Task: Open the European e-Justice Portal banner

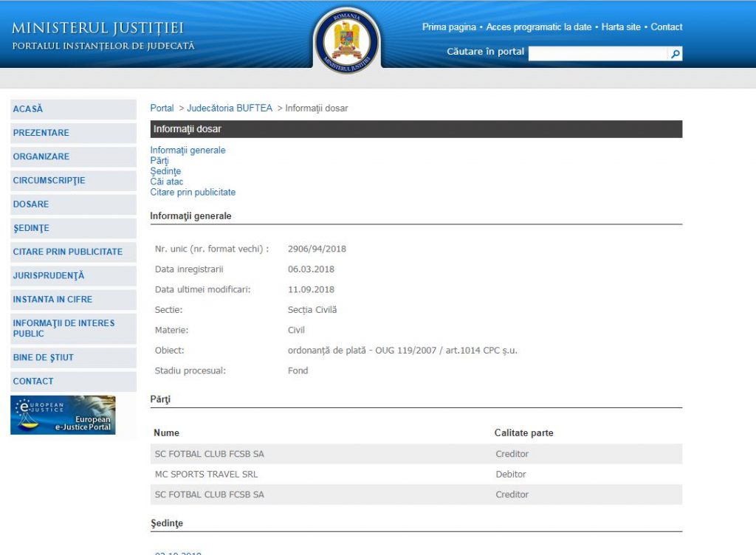Action: [x=63, y=415]
